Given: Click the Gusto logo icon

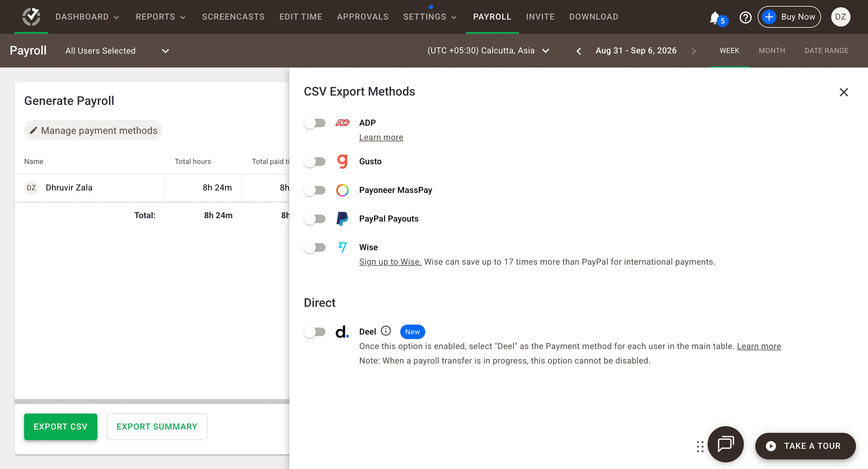Looking at the screenshot, I should click(x=342, y=161).
